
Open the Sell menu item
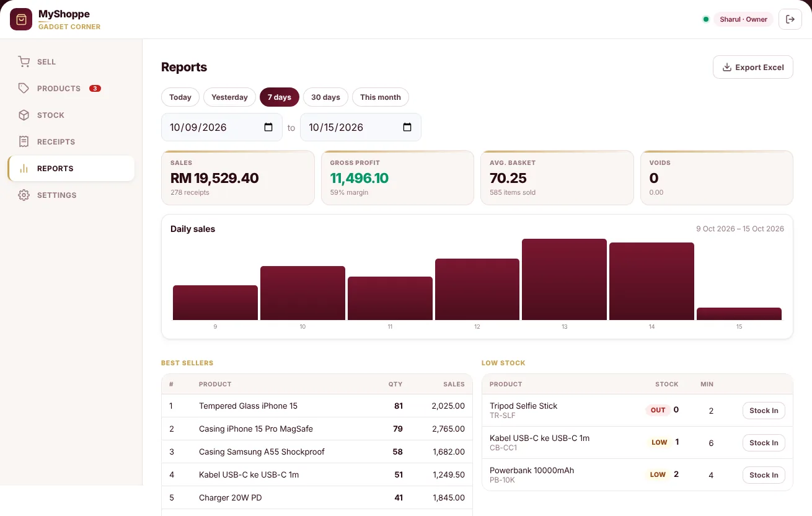point(71,62)
